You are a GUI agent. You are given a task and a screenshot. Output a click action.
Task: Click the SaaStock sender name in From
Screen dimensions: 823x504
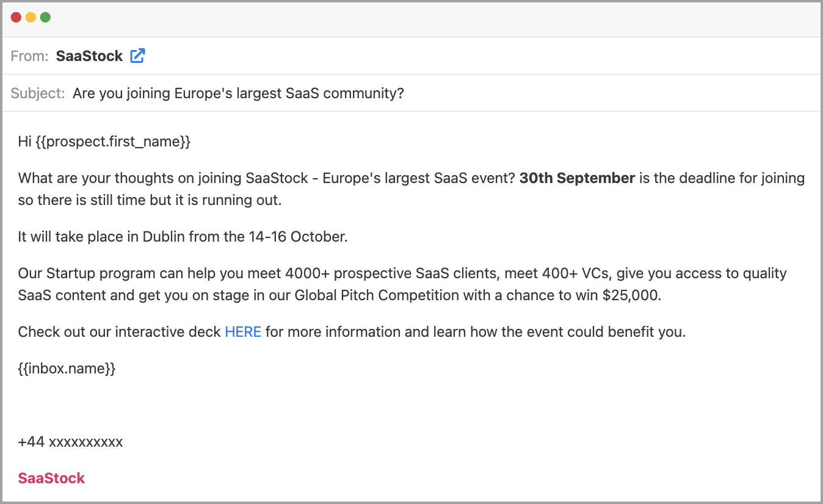point(89,56)
